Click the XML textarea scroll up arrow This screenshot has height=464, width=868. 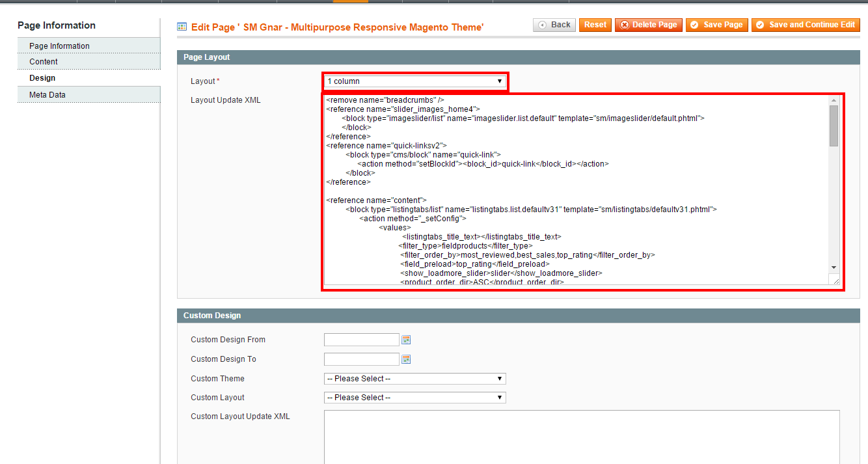(834, 100)
